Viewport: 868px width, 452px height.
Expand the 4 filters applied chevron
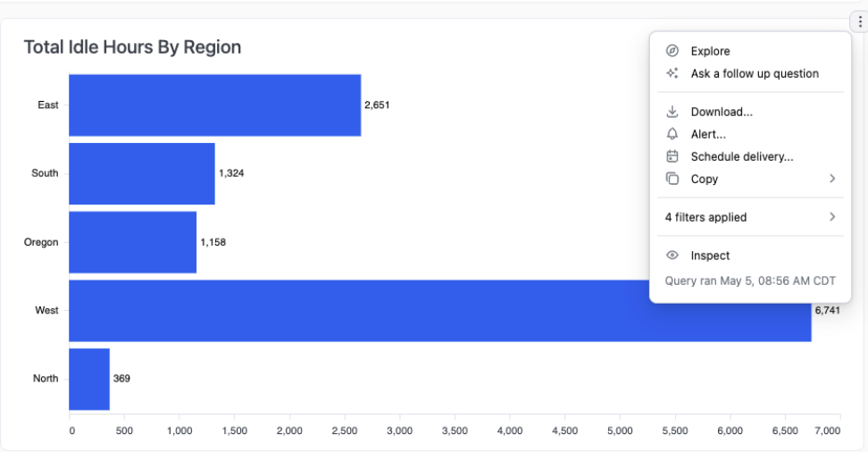[832, 216]
